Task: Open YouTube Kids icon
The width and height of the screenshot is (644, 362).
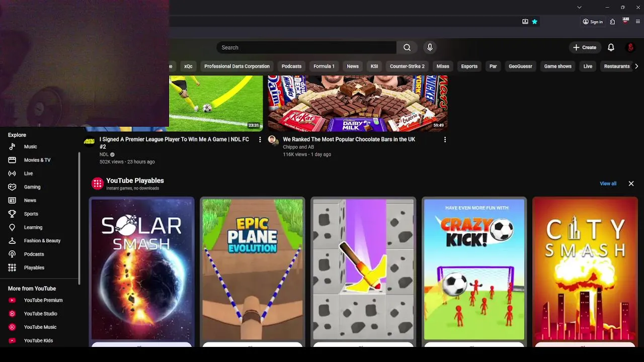Action: [x=13, y=340]
